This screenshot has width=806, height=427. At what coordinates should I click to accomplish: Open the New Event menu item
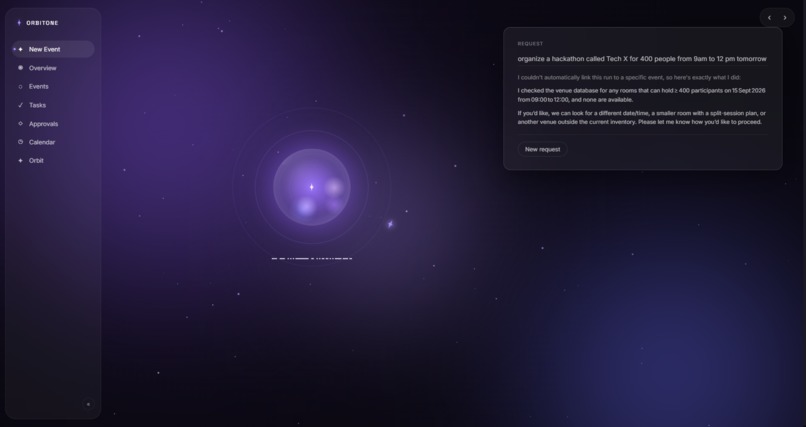point(53,49)
